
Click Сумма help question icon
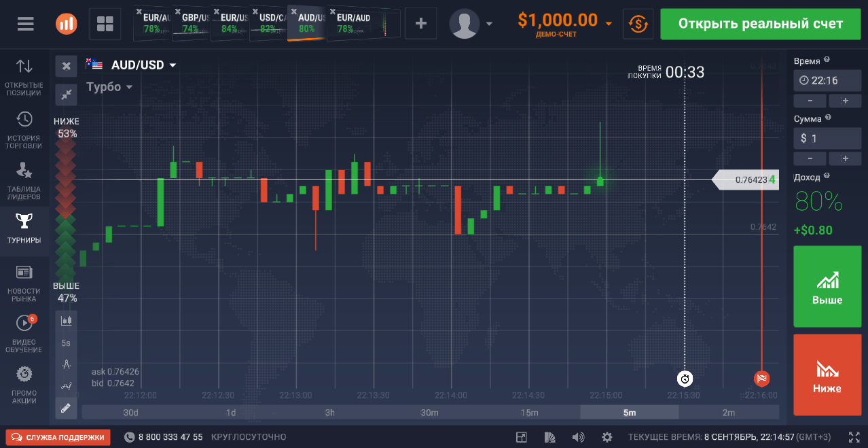pyautogui.click(x=829, y=118)
